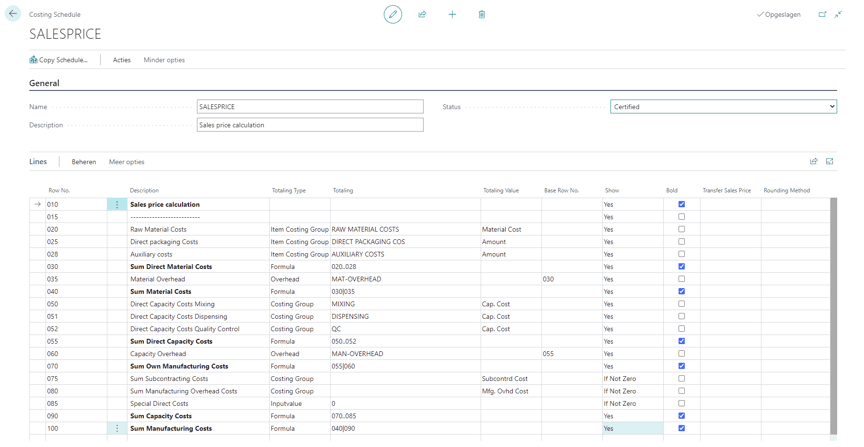Select Totaling Type cell for Special Direct Costs
The width and height of the screenshot is (864, 447).
point(300,403)
